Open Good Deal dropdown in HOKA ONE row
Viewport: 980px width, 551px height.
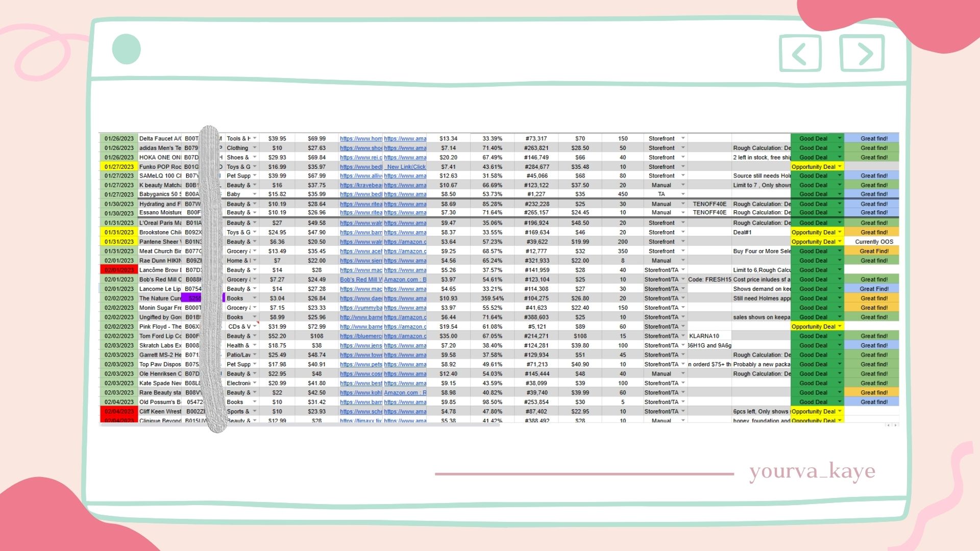click(x=840, y=157)
